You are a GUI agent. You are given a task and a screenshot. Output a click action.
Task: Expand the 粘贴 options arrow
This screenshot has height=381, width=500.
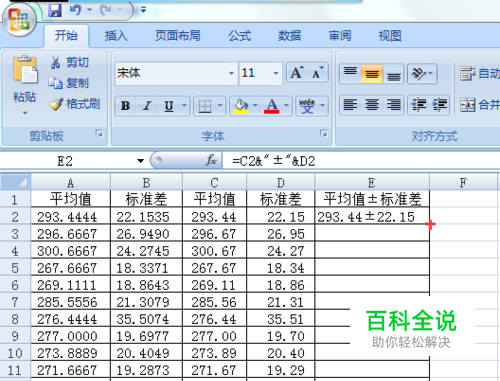pos(25,113)
